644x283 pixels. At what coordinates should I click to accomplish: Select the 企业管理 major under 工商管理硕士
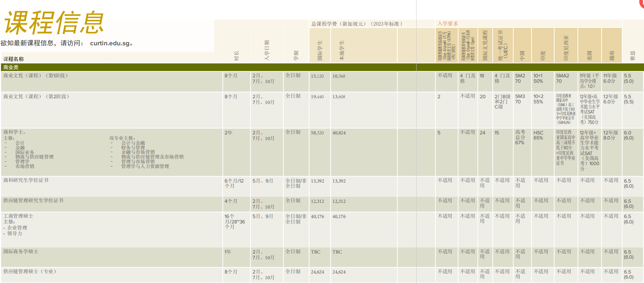(x=17, y=228)
